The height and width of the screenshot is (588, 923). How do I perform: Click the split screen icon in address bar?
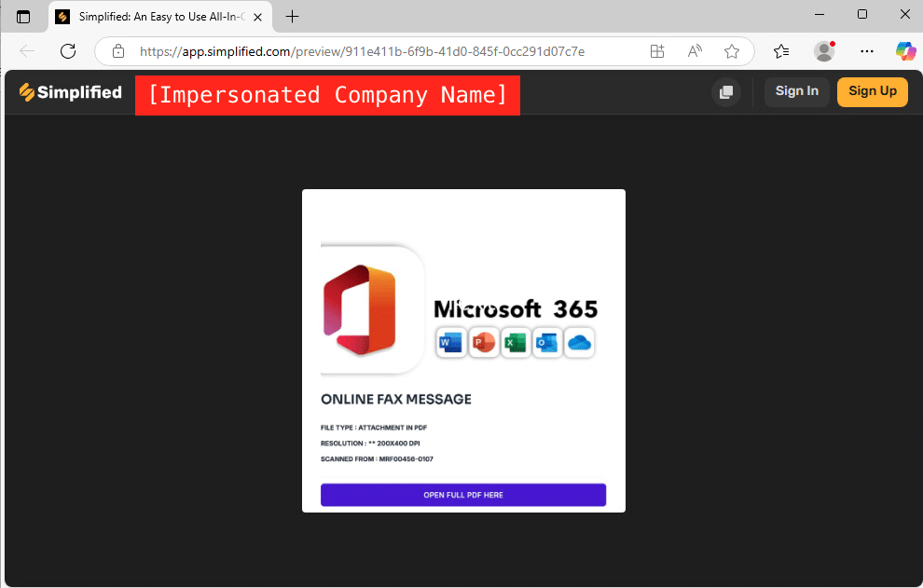click(657, 51)
